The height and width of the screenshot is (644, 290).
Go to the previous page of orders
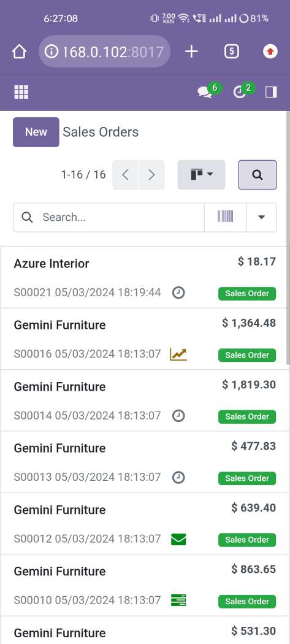pos(126,175)
